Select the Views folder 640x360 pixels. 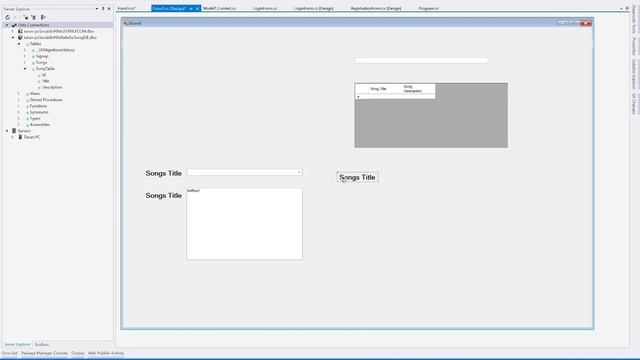coord(35,93)
